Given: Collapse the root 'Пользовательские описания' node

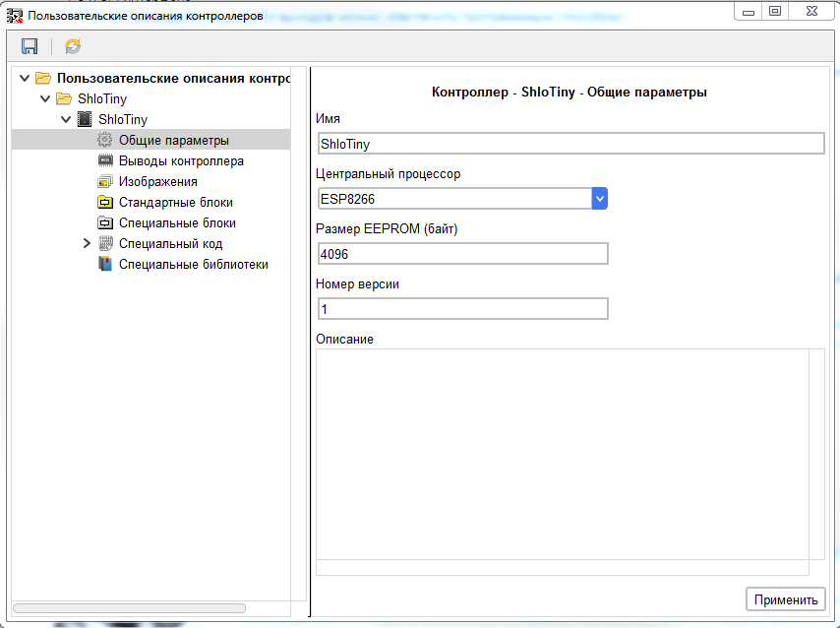Looking at the screenshot, I should point(25,79).
